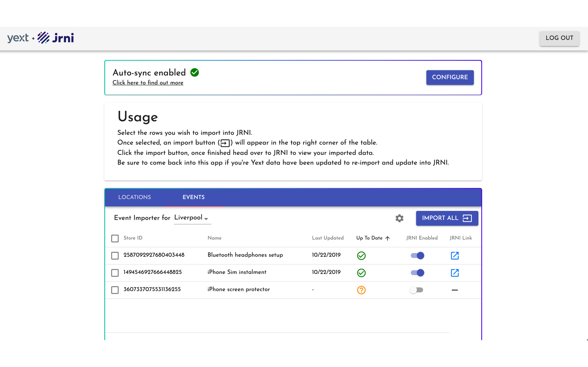Click the Yext + JRNI logo

pos(41,38)
